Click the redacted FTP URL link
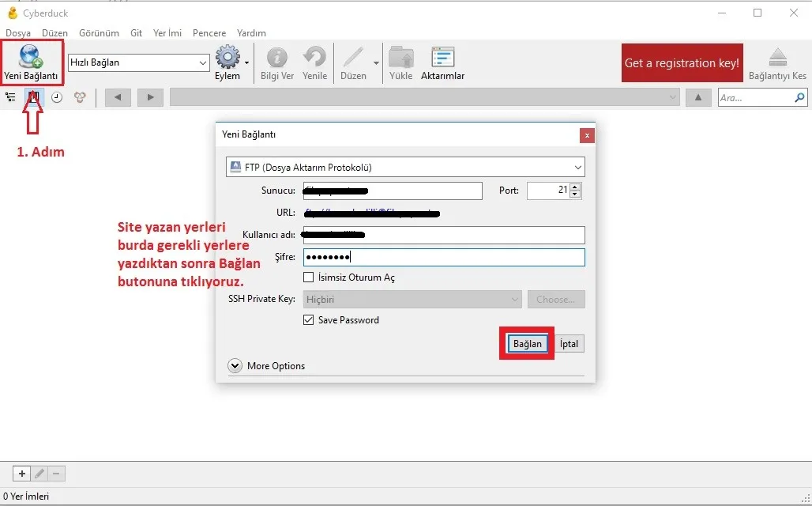Image resolution: width=812 pixels, height=506 pixels. (x=372, y=213)
